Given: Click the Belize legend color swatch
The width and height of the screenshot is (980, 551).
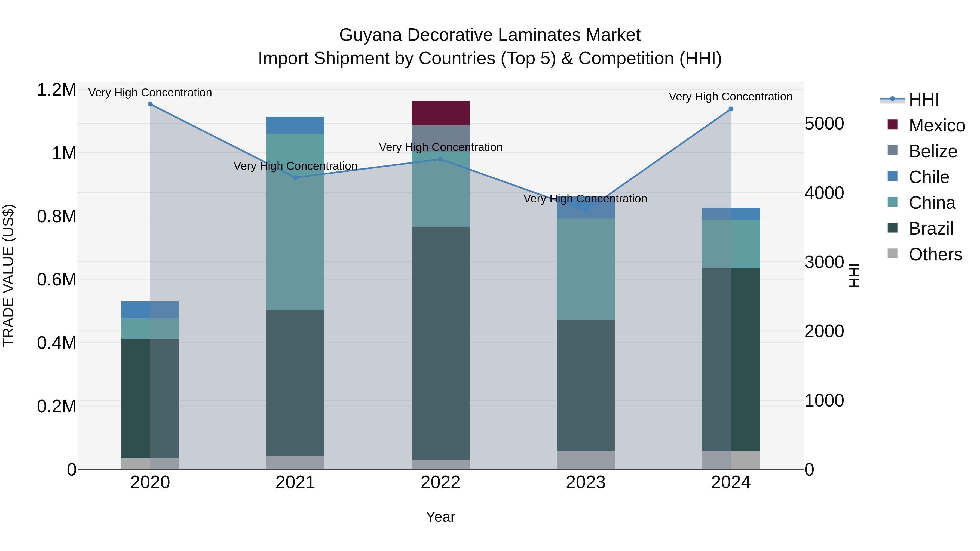Looking at the screenshot, I should (x=892, y=150).
